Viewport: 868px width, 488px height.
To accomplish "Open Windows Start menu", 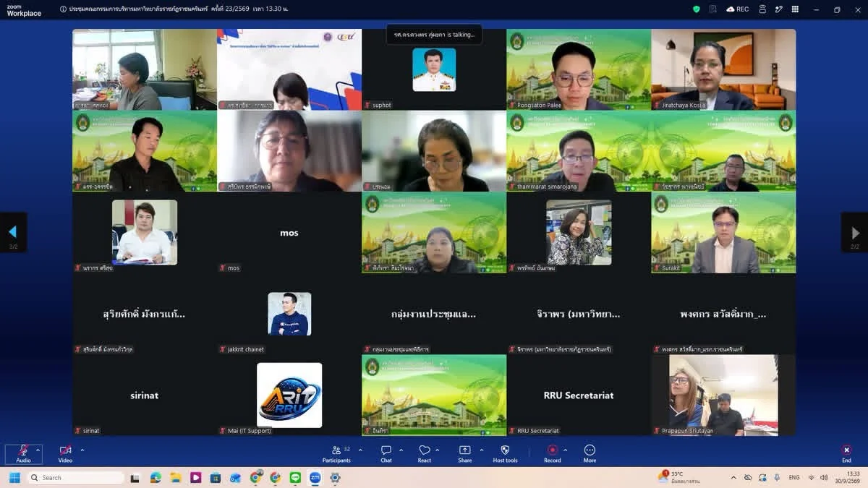I will coord(14,478).
